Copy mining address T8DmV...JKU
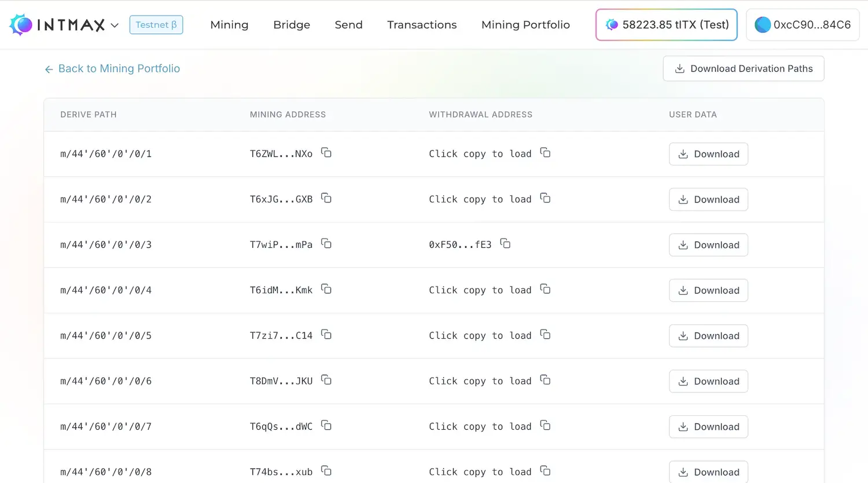The height and width of the screenshot is (483, 868). click(326, 380)
